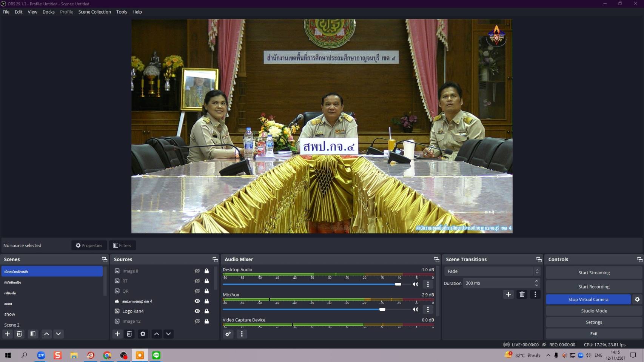Viewport: 644px width, 362px height.
Task: Open Desktop Audio three-dot options menu
Action: point(428,284)
